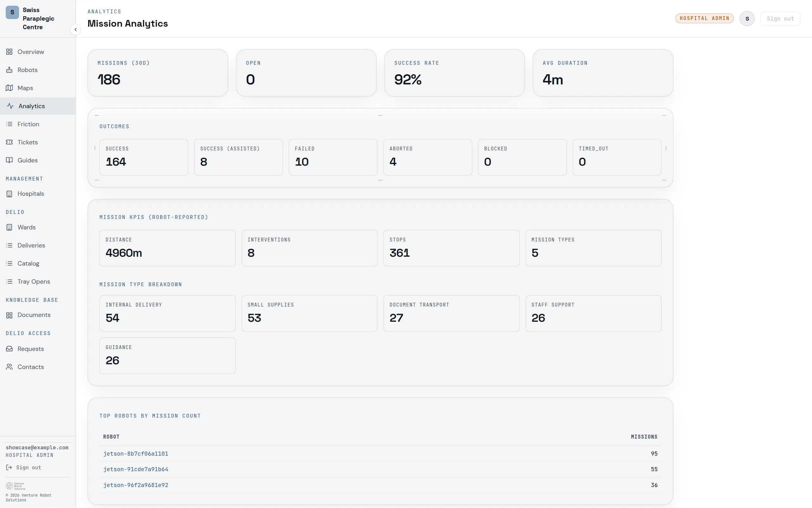
Task: Click the Missions (30D) card showing 186
Action: (158, 73)
